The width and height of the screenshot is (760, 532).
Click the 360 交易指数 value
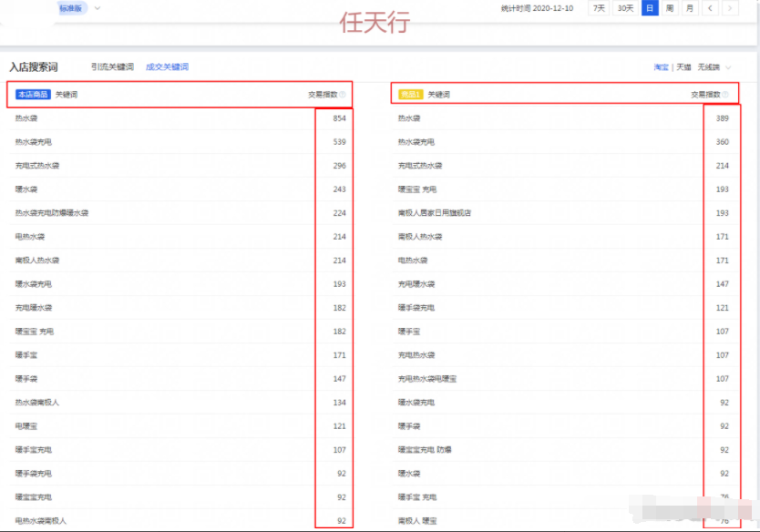click(x=723, y=142)
